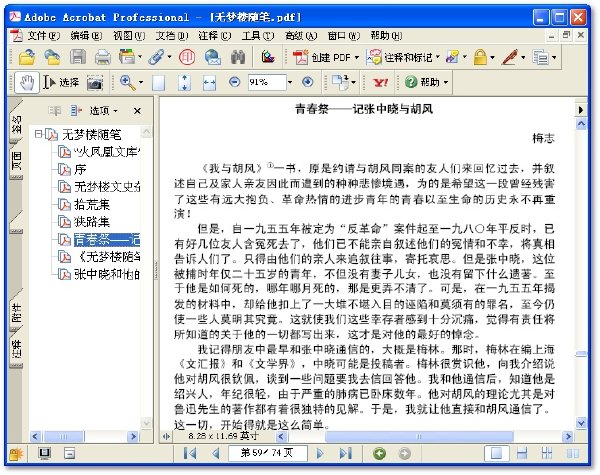The height and width of the screenshot is (475, 600).
Task: Click the green Previous View button
Action: pos(379,454)
